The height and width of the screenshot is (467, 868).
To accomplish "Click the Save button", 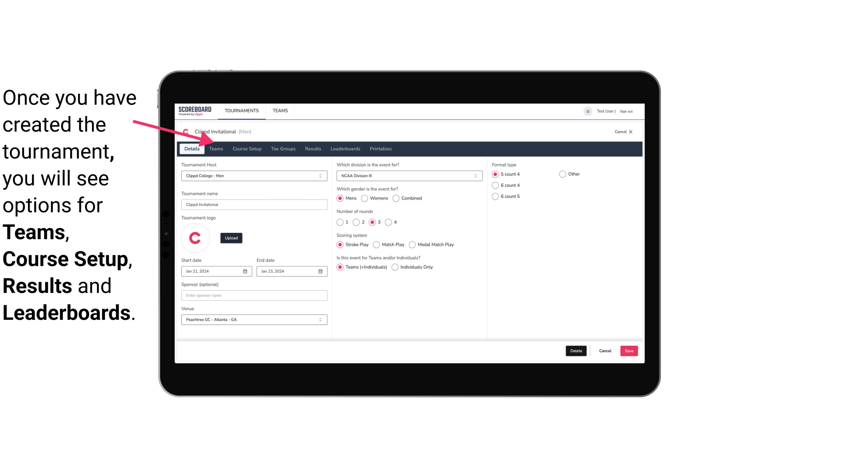I will point(629,350).
